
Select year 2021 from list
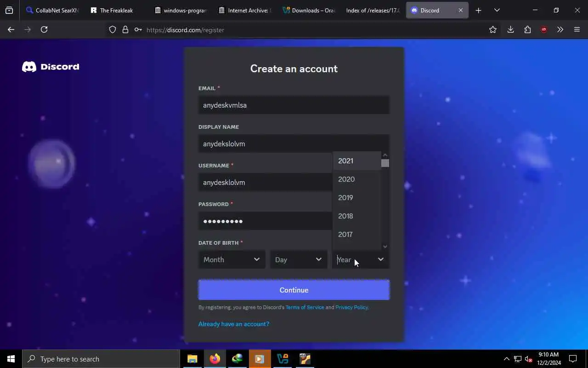[x=357, y=161]
